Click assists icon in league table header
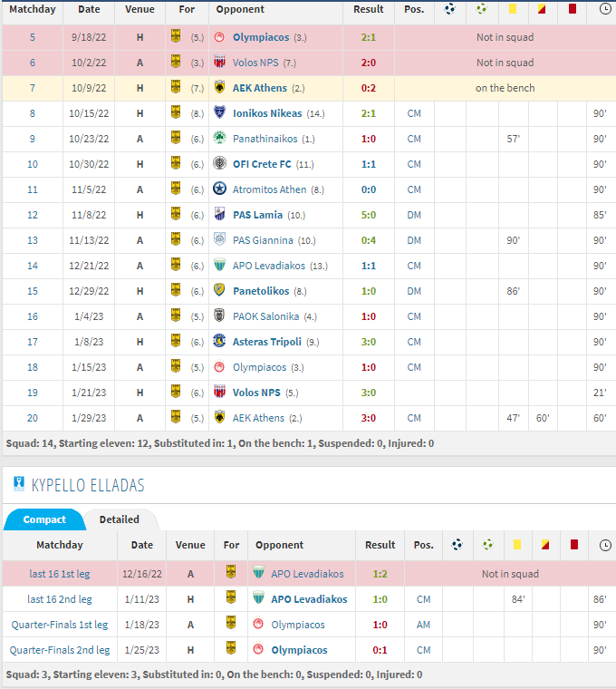616x689 pixels. pyautogui.click(x=482, y=9)
